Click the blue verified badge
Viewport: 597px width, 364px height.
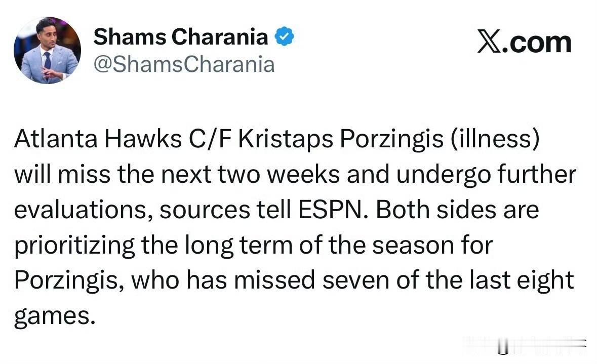pyautogui.click(x=284, y=37)
